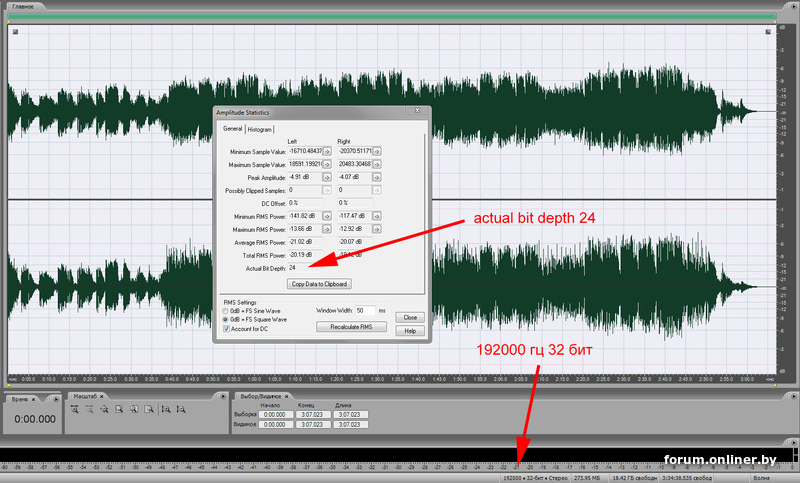The width and height of the screenshot is (800, 483).
Task: Open Время panel options menu arrow
Action: click(x=56, y=399)
